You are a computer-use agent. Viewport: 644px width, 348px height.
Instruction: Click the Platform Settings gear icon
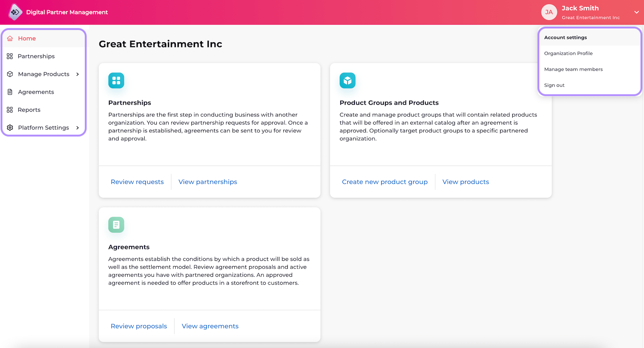point(10,128)
